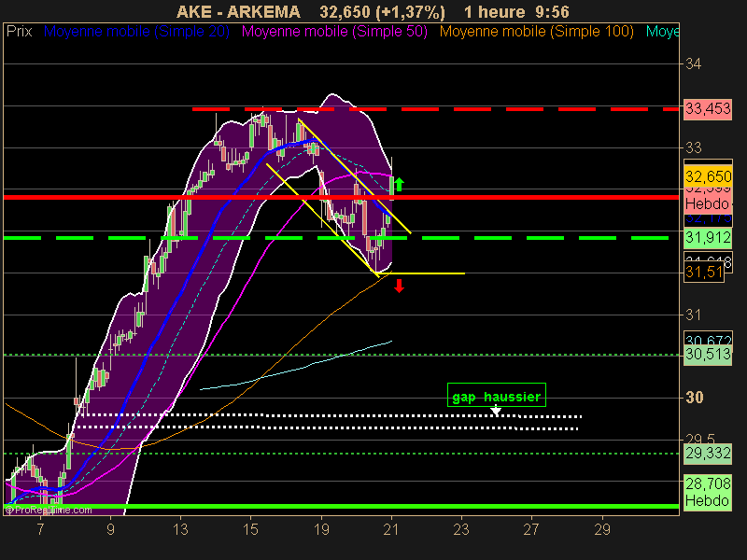Click date 9 on the time axis
The height and width of the screenshot is (560, 747).
point(110,529)
